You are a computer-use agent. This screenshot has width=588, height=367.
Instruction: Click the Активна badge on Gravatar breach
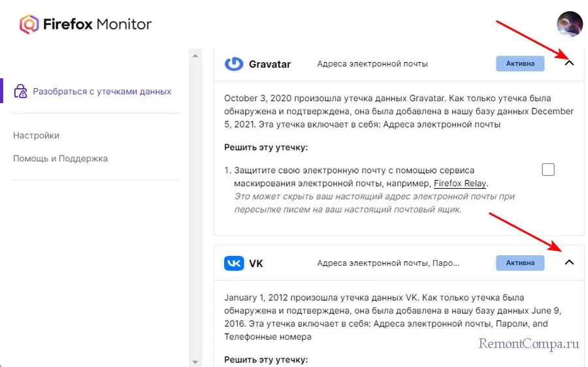(520, 63)
